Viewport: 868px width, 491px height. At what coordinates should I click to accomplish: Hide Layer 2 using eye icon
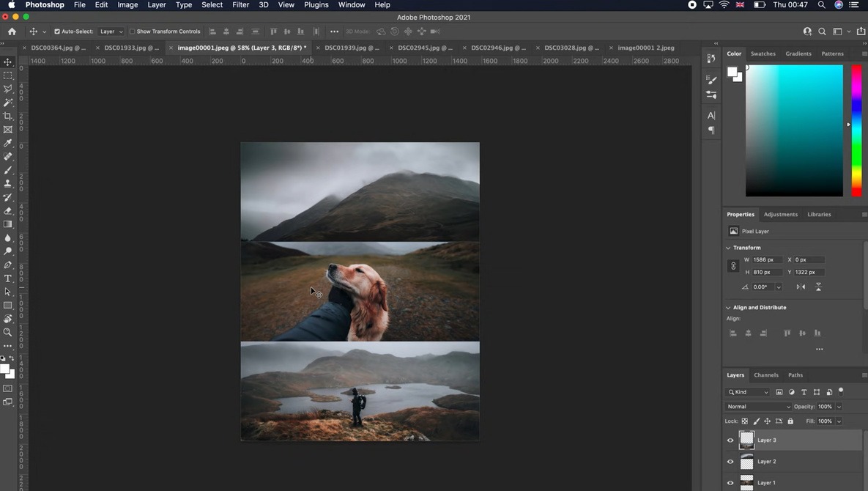(x=730, y=462)
